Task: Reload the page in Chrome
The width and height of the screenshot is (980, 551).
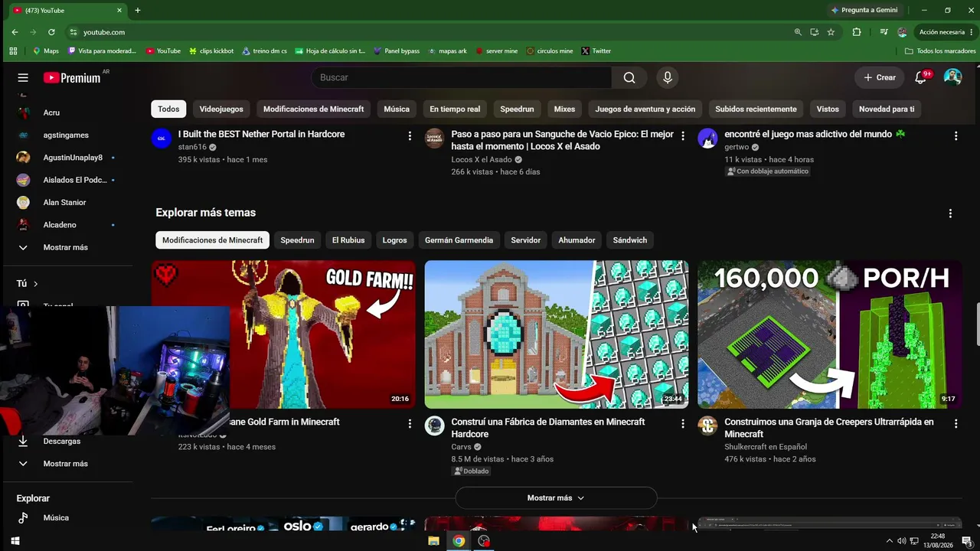Action: coord(51,32)
